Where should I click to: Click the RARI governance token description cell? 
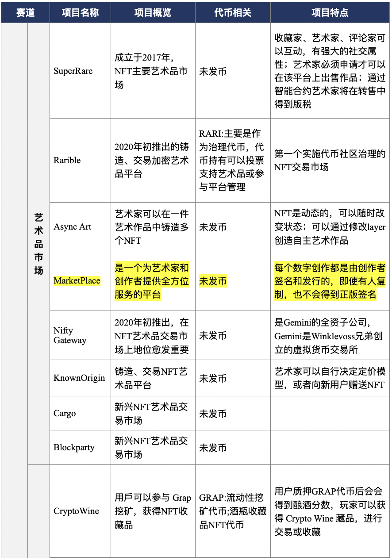click(233, 161)
